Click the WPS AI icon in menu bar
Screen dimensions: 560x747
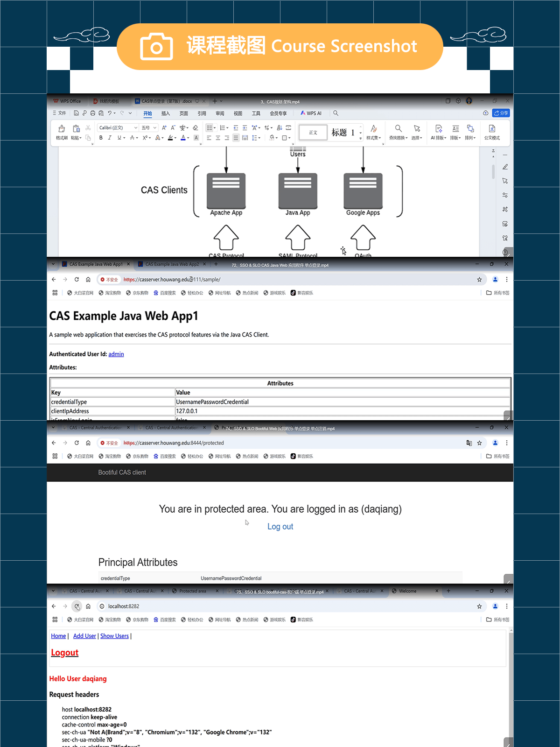tap(311, 113)
